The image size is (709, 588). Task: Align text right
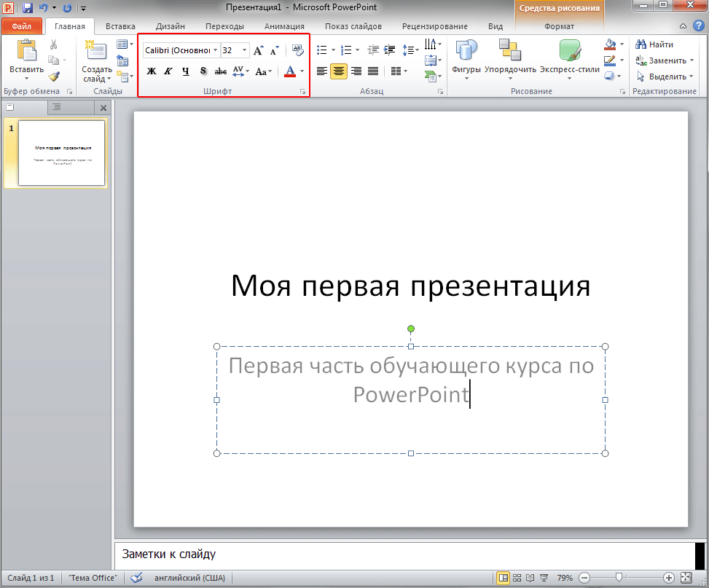(x=356, y=71)
